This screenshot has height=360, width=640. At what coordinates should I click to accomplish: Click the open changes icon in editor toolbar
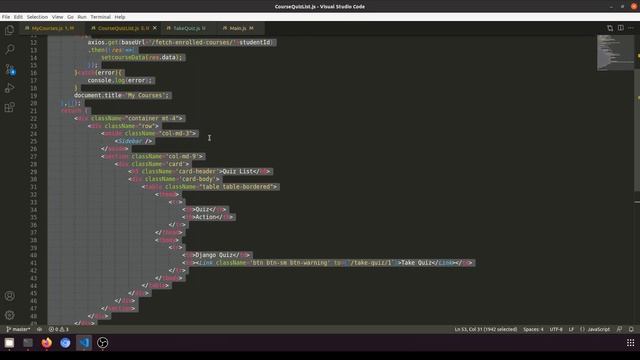(610, 28)
